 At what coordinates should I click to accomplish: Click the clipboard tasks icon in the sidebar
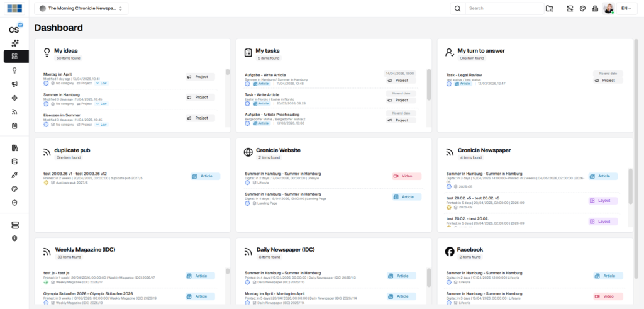tap(14, 126)
